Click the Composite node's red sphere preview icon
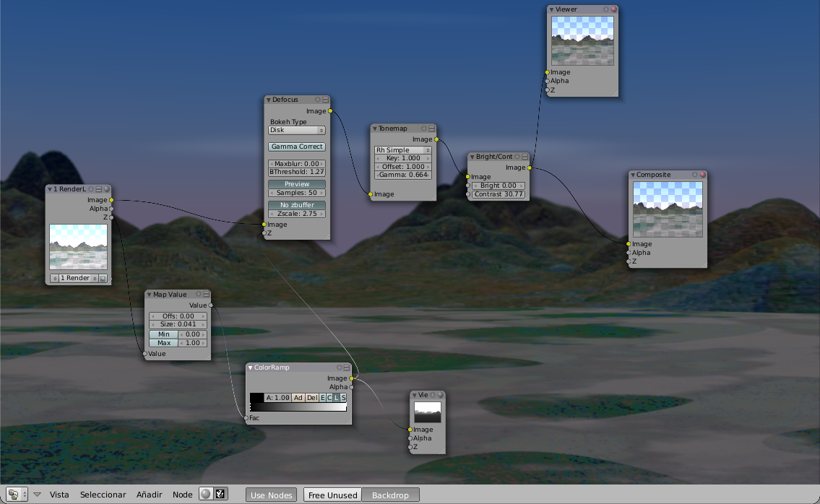820x504 pixels. [703, 175]
